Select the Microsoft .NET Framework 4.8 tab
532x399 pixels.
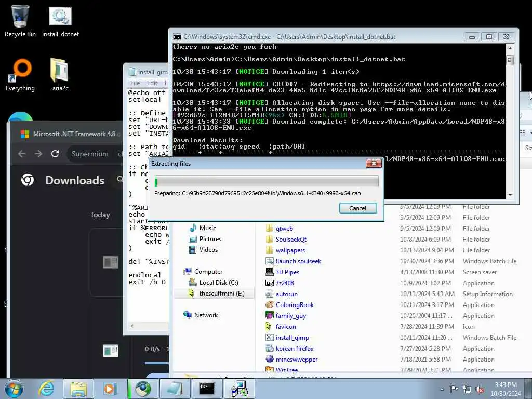(x=71, y=134)
